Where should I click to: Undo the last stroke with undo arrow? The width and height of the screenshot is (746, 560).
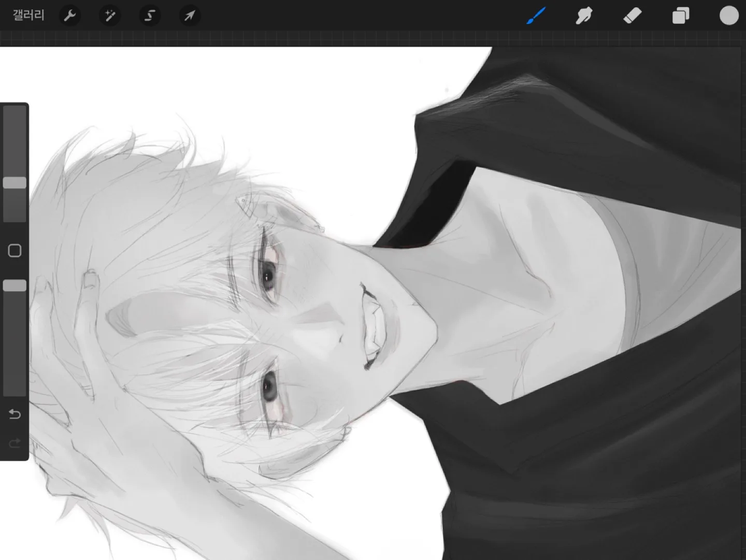click(15, 414)
